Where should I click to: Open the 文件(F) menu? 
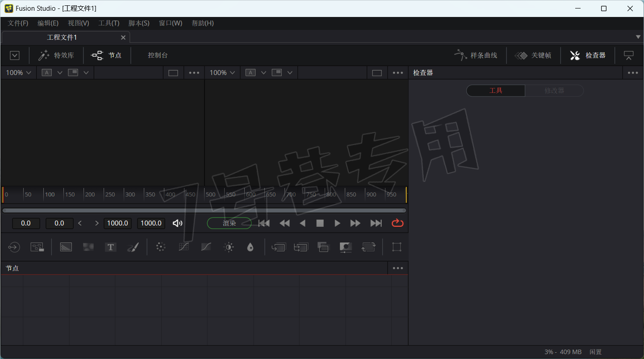18,23
